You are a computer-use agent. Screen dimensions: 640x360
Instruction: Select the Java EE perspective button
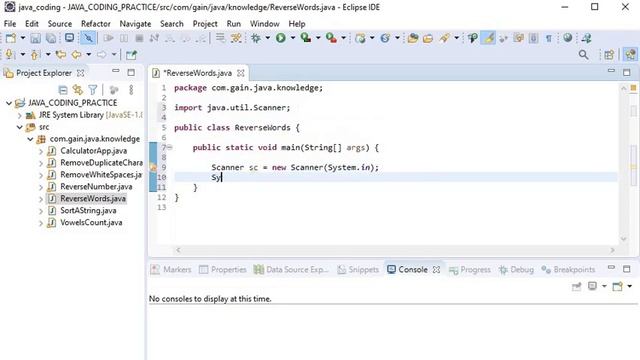pyautogui.click(x=630, y=55)
